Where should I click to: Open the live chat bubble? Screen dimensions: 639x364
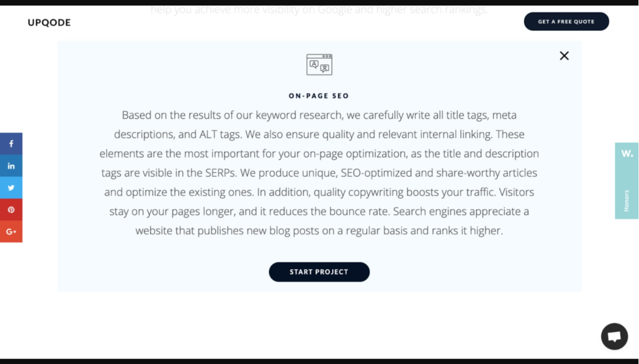point(614,337)
